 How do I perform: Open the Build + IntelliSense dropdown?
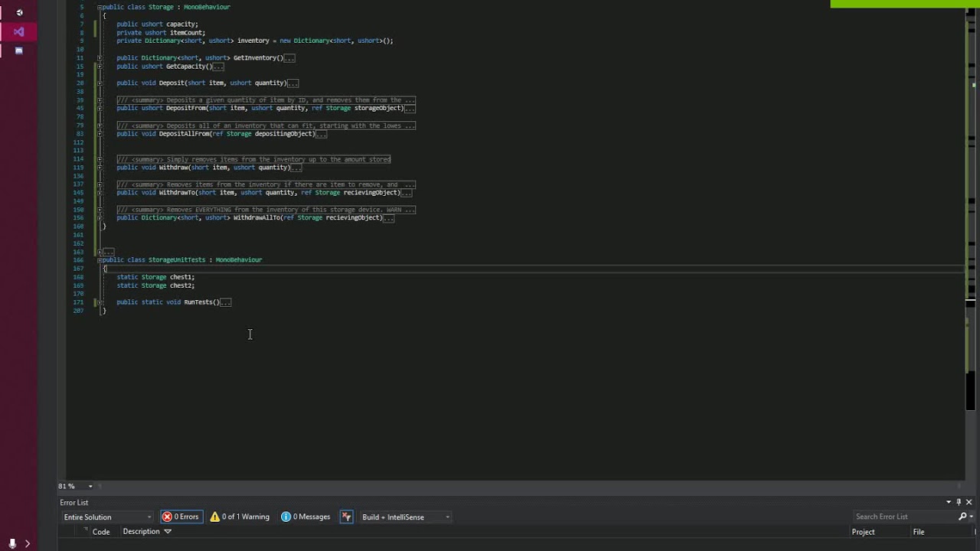[405, 517]
